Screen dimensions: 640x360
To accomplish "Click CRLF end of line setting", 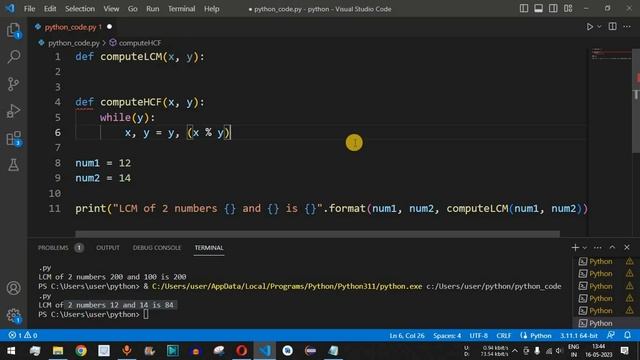I will 503,336.
